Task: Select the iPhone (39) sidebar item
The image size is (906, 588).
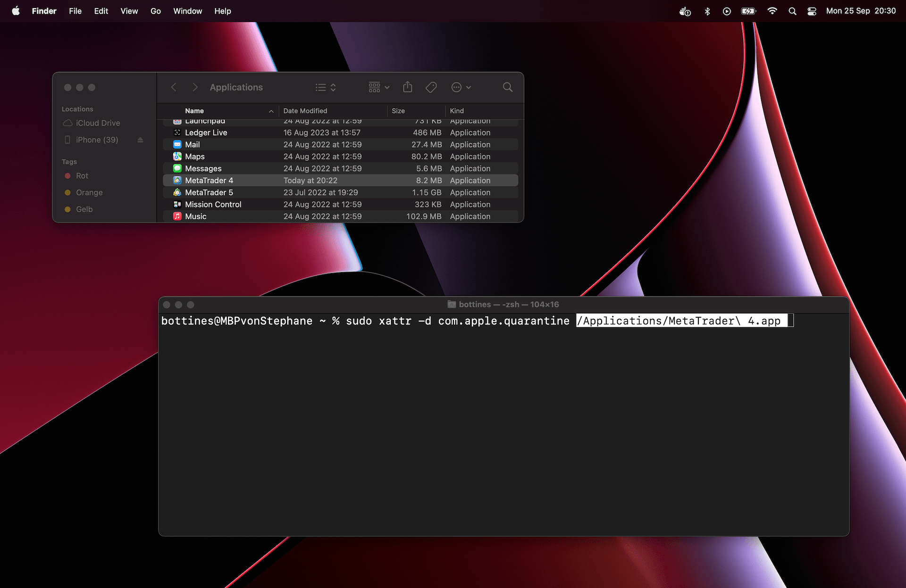Action: (x=97, y=139)
